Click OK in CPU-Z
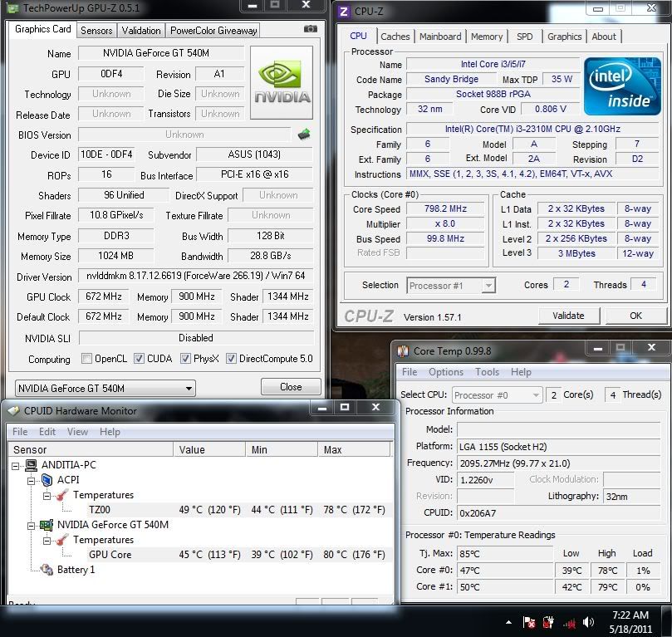672x637 pixels. tap(635, 316)
